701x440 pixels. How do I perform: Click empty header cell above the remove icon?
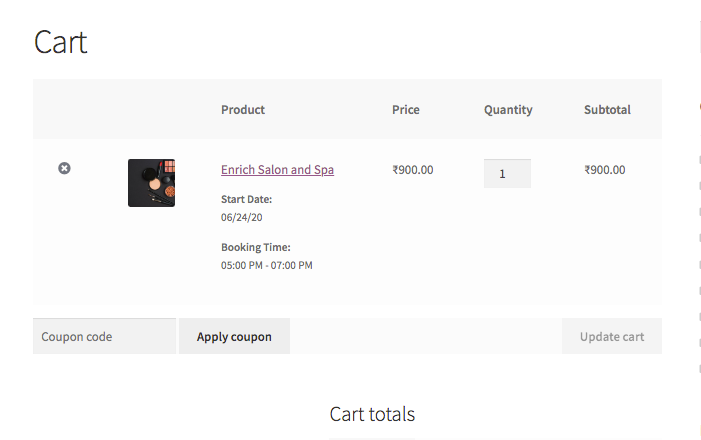pyautogui.click(x=64, y=110)
